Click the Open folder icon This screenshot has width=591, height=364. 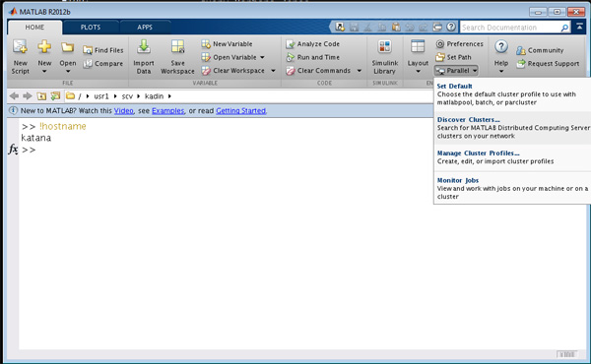coord(68,47)
